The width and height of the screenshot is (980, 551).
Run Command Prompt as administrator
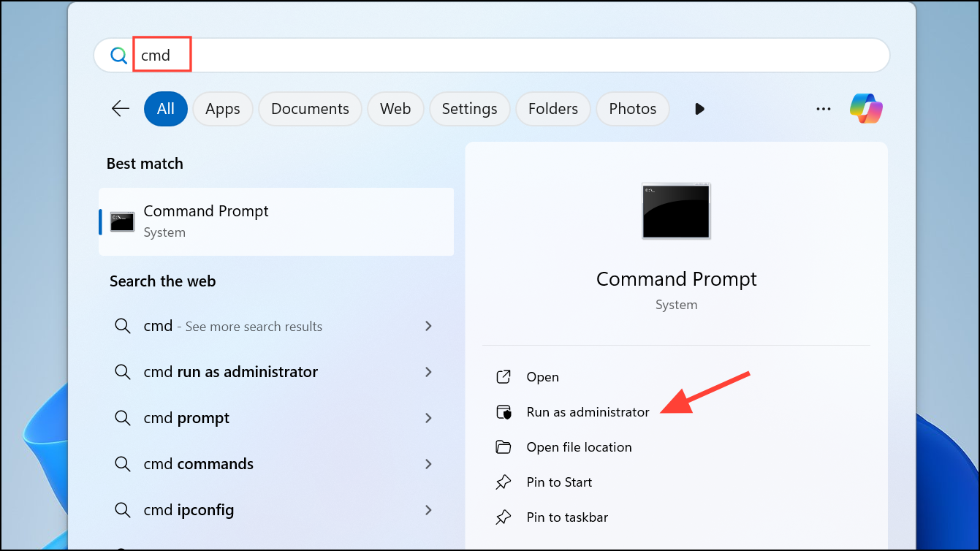[588, 411]
